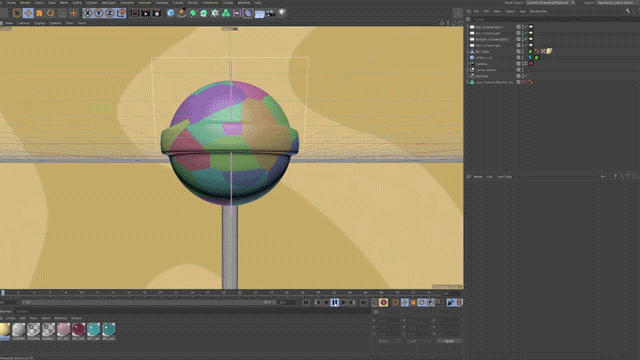Switch the coordinate system icon
This screenshot has width=640, height=360.
point(121,13)
